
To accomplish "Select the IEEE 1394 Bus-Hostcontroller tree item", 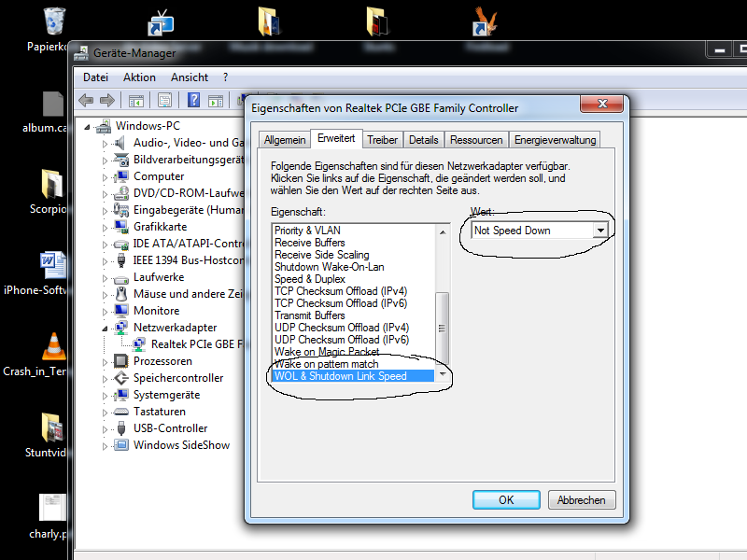I will point(189,260).
